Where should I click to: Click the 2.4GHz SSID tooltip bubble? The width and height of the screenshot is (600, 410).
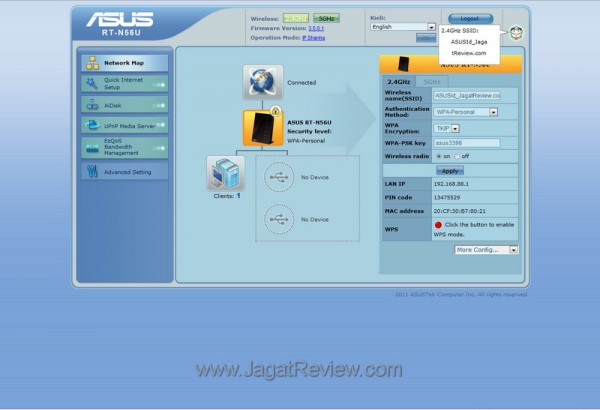[x=469, y=44]
